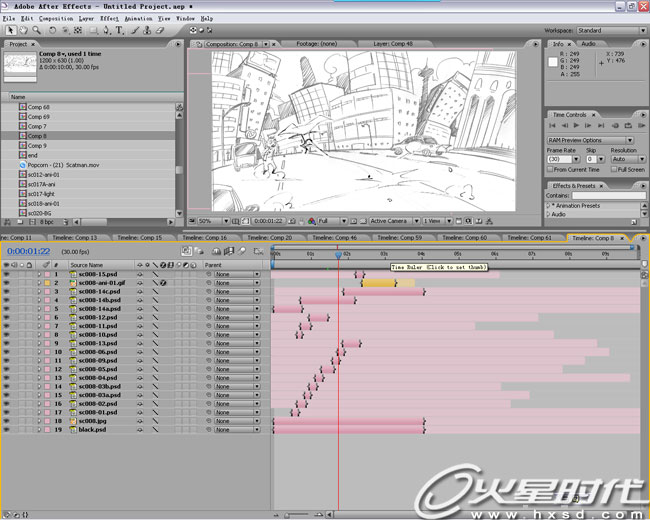Hide layer 2 sc008-ani-01.gif eye
This screenshot has width=650, height=520.
point(6,283)
